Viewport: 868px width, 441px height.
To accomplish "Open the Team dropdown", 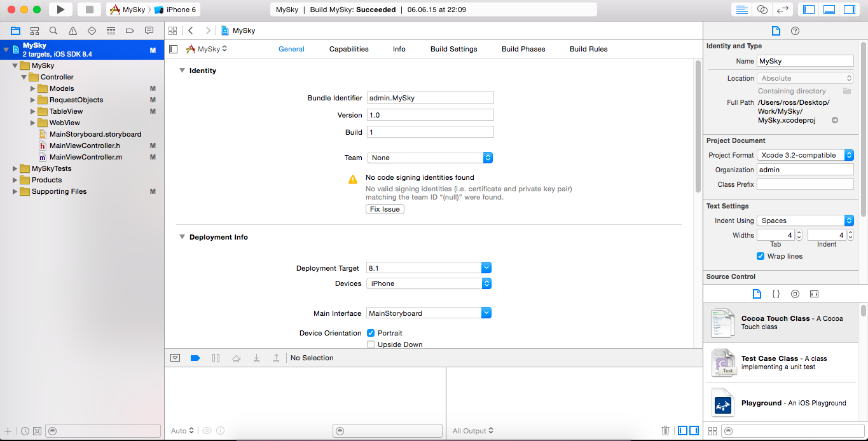I will (430, 158).
